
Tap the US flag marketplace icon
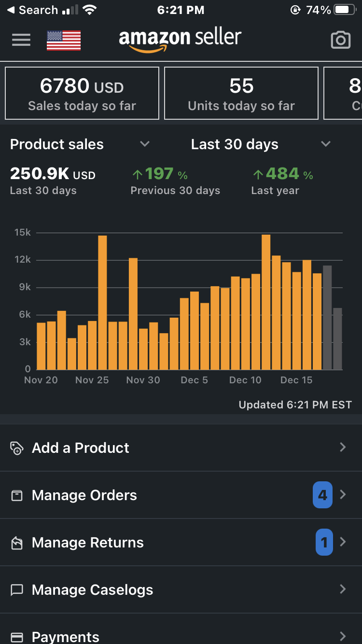point(64,40)
